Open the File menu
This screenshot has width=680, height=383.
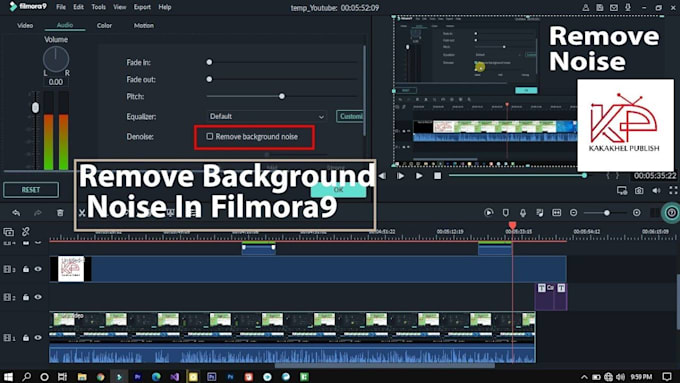coord(61,7)
